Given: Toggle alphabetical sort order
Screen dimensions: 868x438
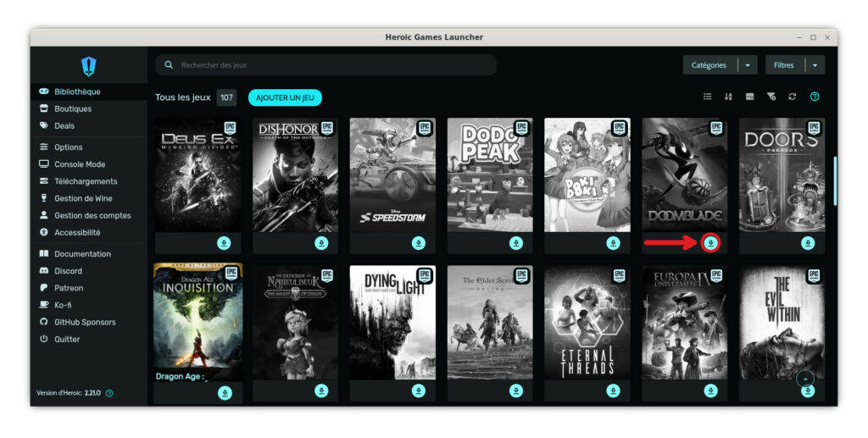Looking at the screenshot, I should (728, 97).
